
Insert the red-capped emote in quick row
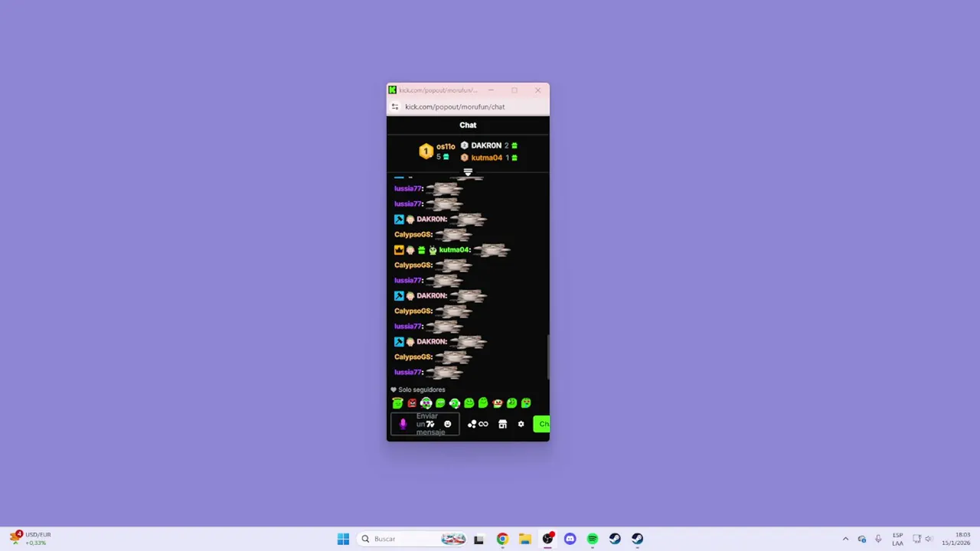pos(498,403)
